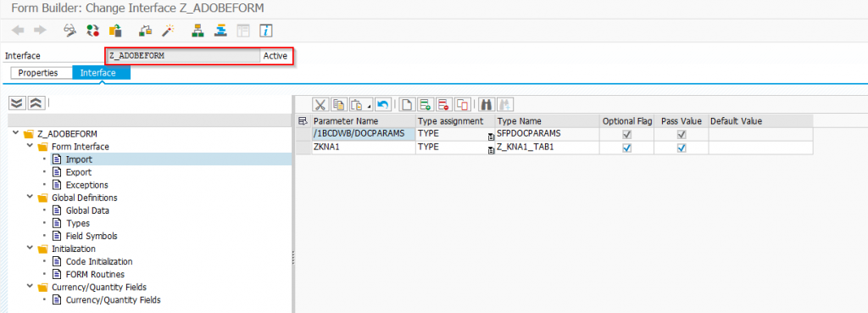Open the Where-Used List hierarchy icon
868x313 pixels.
click(198, 31)
